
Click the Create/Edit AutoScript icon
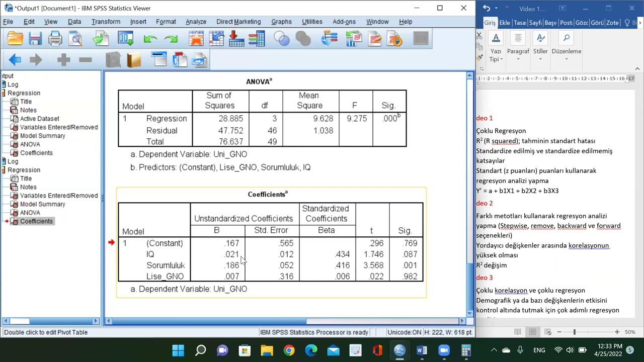[x=375, y=39]
